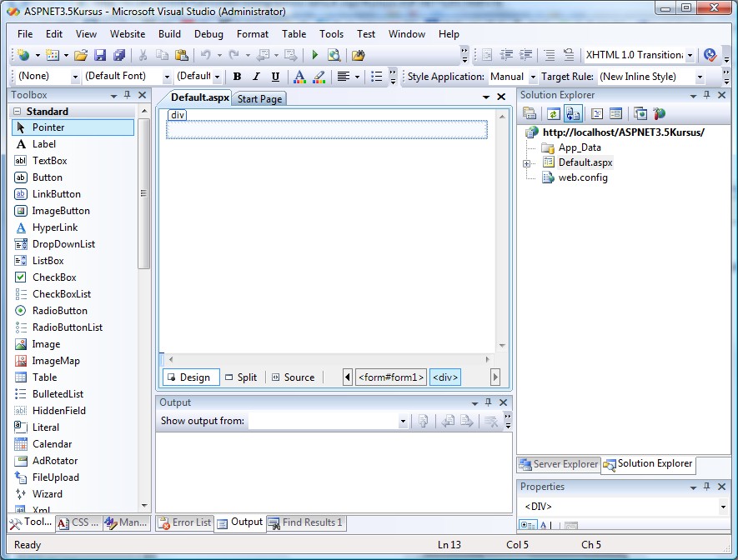
Task: Click the Open File folder icon
Action: pos(81,55)
